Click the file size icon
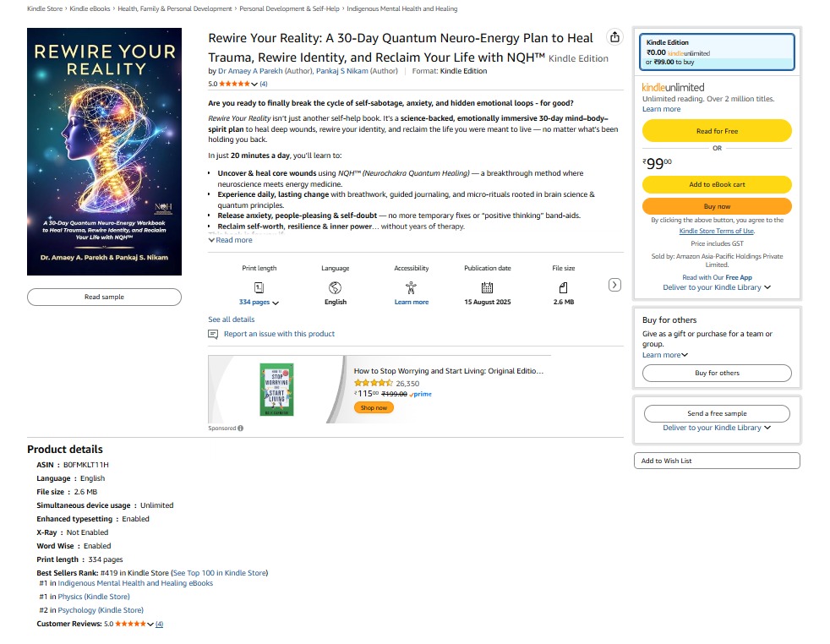Screen dimensions: 830x644 [563, 287]
